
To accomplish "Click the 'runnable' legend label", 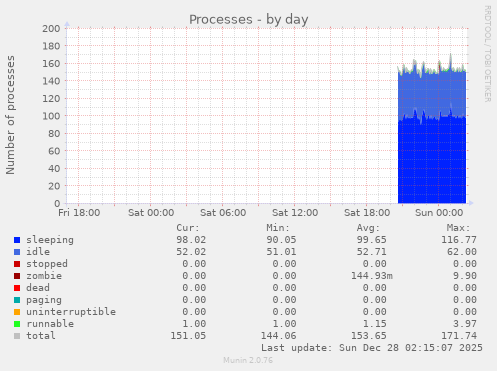I will (50, 324).
